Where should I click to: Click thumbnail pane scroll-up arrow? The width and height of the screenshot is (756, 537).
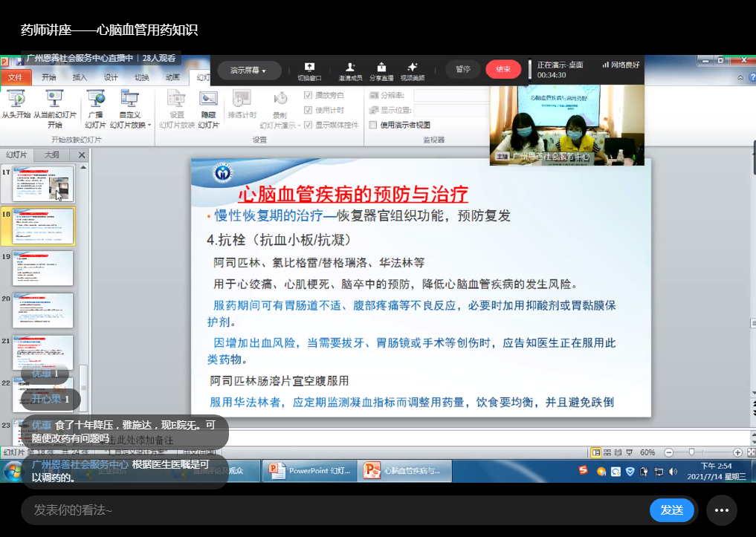[x=83, y=168]
